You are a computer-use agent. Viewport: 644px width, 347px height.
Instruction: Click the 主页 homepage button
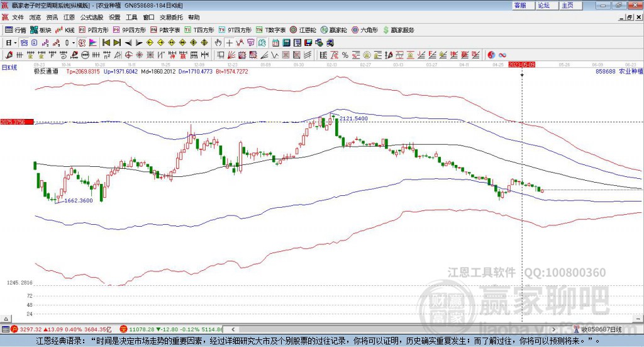pyautogui.click(x=571, y=5)
